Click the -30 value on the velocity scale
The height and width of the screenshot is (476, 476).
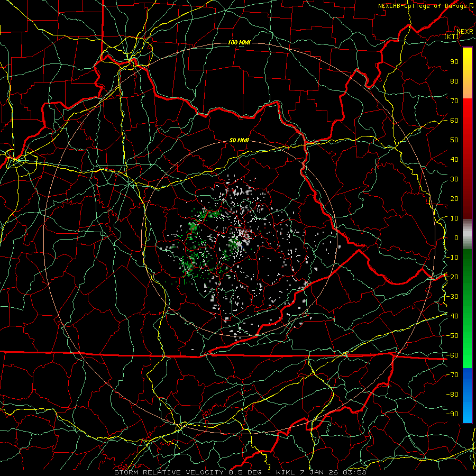(452, 297)
